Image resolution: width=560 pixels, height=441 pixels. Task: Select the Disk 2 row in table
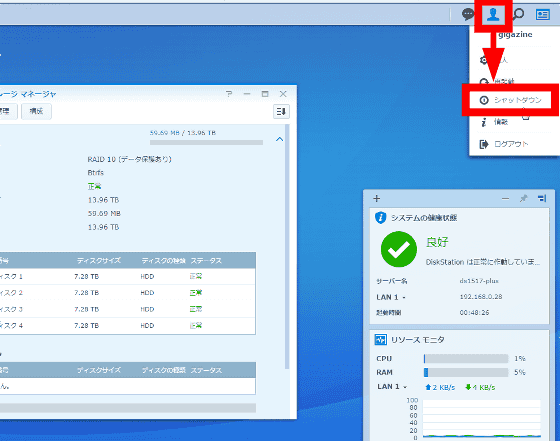coord(128,293)
